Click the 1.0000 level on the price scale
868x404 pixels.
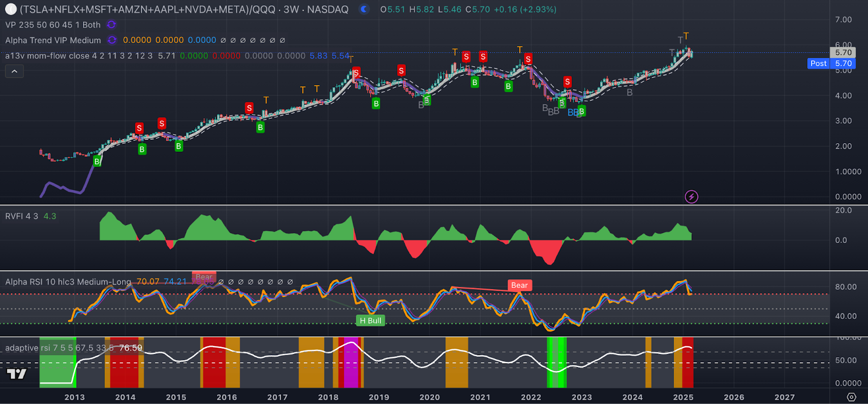(x=848, y=171)
